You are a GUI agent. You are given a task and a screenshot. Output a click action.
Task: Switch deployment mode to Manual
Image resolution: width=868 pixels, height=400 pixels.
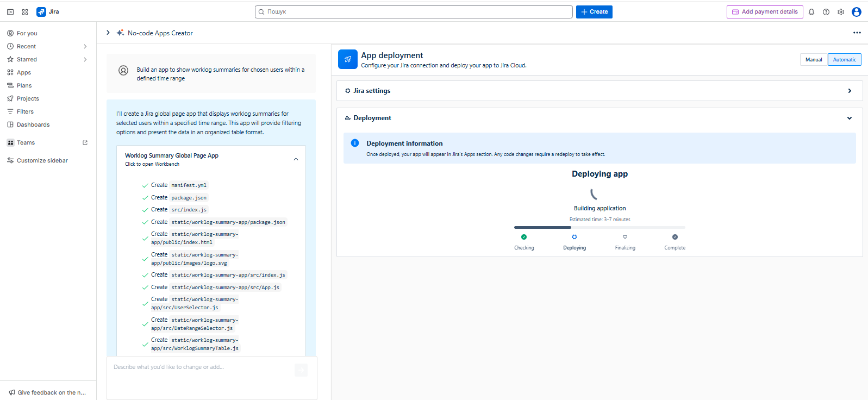click(x=813, y=60)
